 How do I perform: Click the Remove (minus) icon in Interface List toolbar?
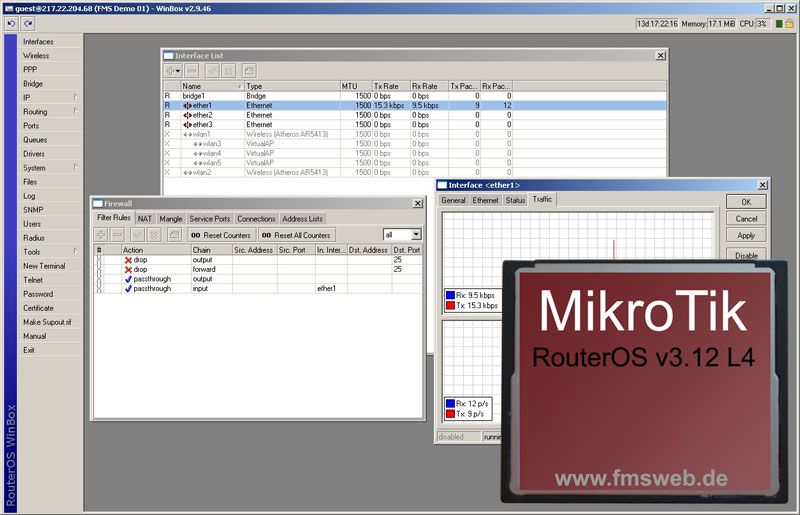click(191, 71)
